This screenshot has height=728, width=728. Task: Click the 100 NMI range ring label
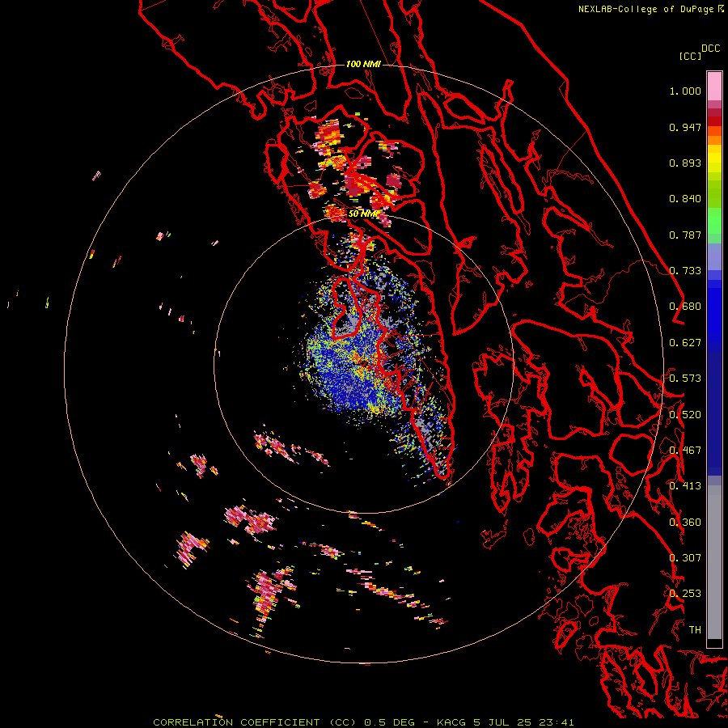point(363,64)
